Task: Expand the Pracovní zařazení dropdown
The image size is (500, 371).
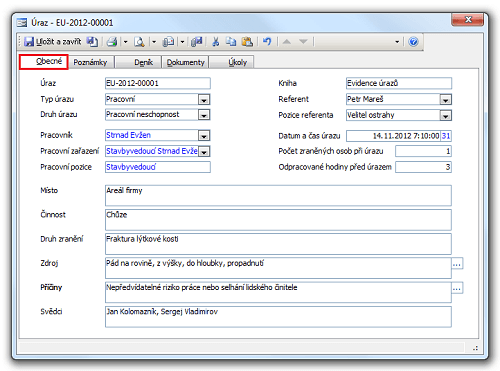Action: coord(204,151)
